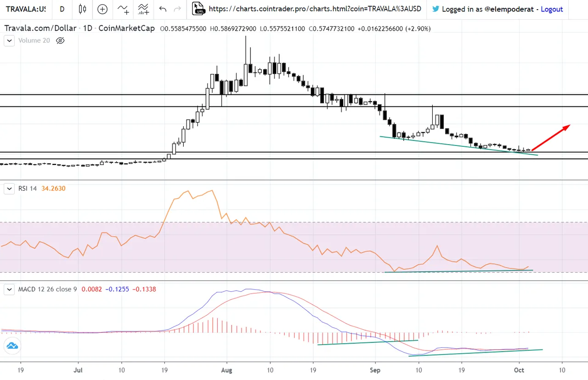Click the Sep label on time axis
The image size is (588, 380).
[375, 369]
